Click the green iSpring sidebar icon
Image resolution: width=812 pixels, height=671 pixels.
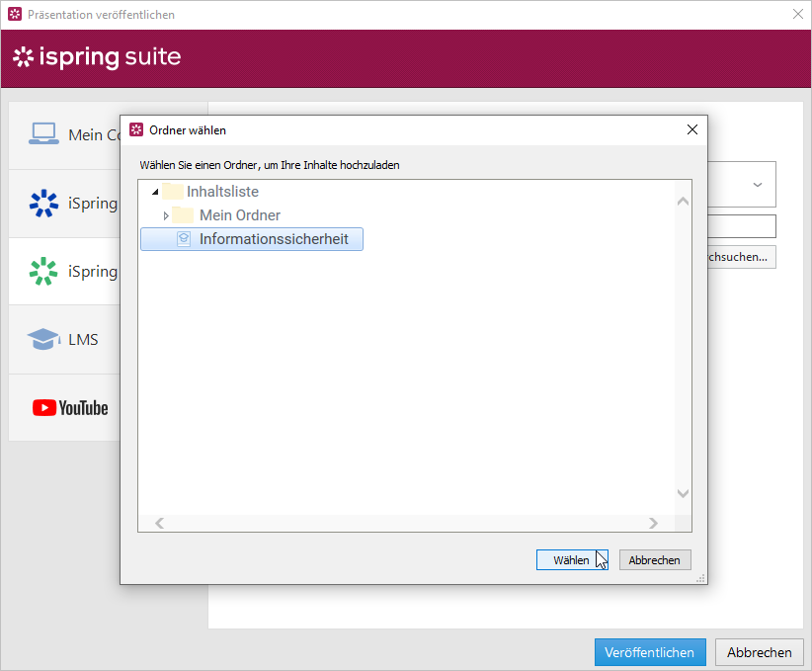[43, 272]
